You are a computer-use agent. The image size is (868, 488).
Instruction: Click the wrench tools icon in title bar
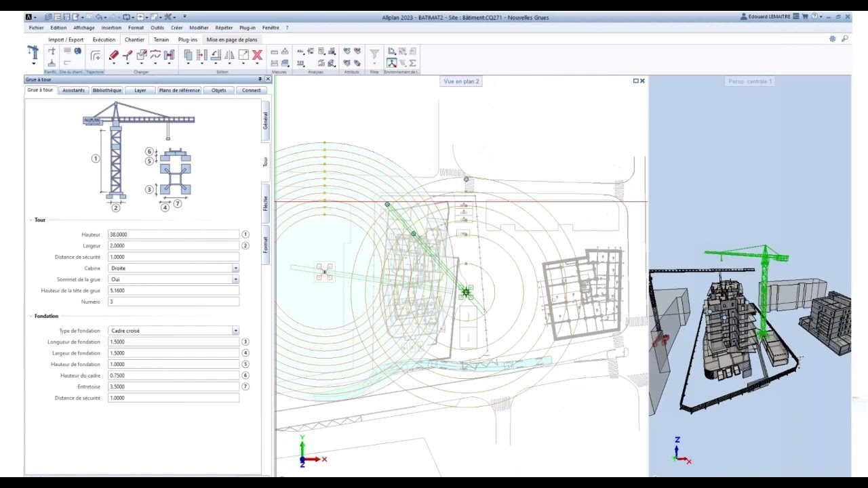[167, 17]
